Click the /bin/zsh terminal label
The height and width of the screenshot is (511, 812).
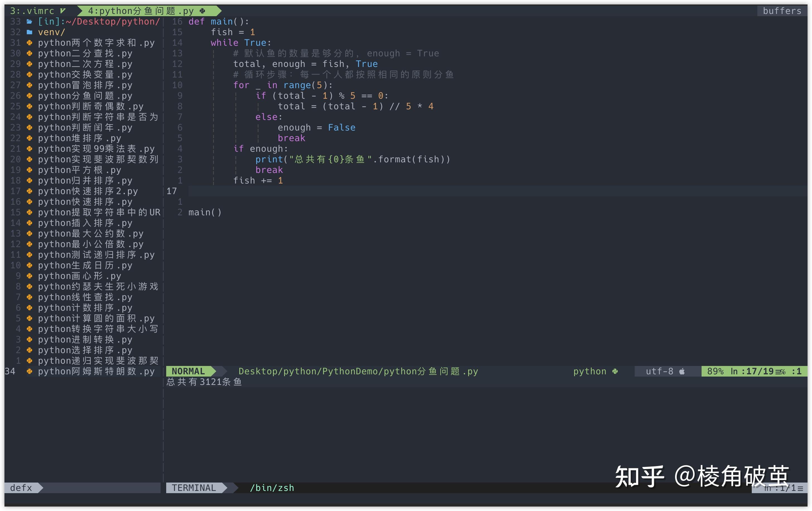point(272,488)
